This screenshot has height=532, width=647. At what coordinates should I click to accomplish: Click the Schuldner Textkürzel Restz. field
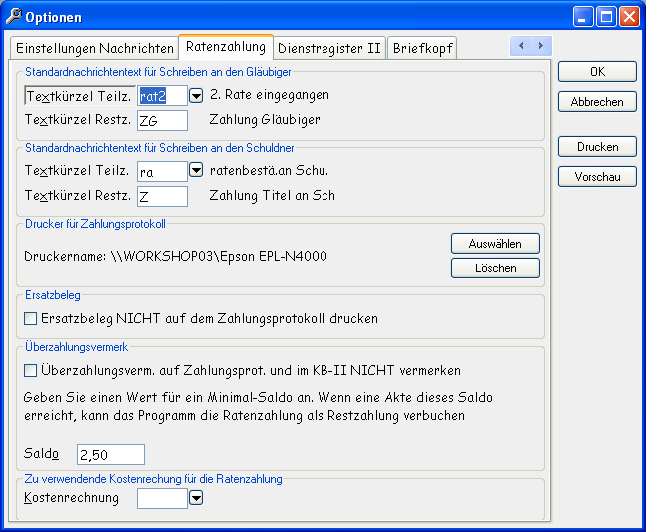coord(162,197)
